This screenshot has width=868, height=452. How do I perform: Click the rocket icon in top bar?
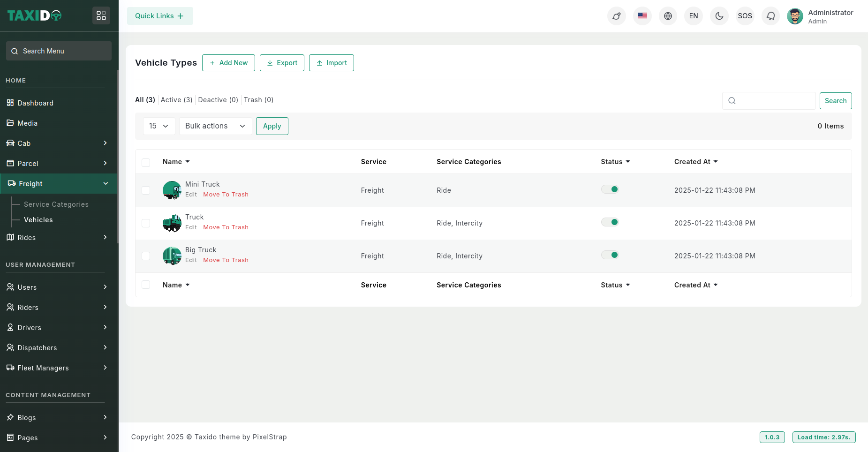[x=616, y=16]
